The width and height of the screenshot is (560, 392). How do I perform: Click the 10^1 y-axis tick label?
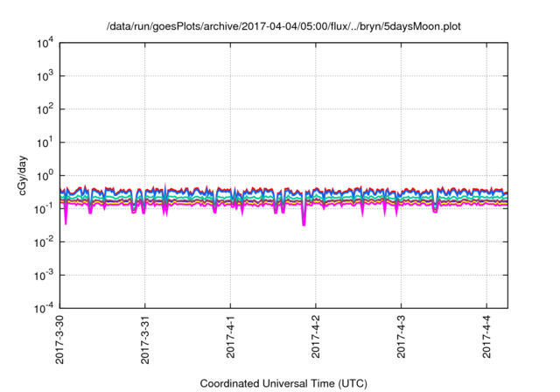click(x=45, y=143)
